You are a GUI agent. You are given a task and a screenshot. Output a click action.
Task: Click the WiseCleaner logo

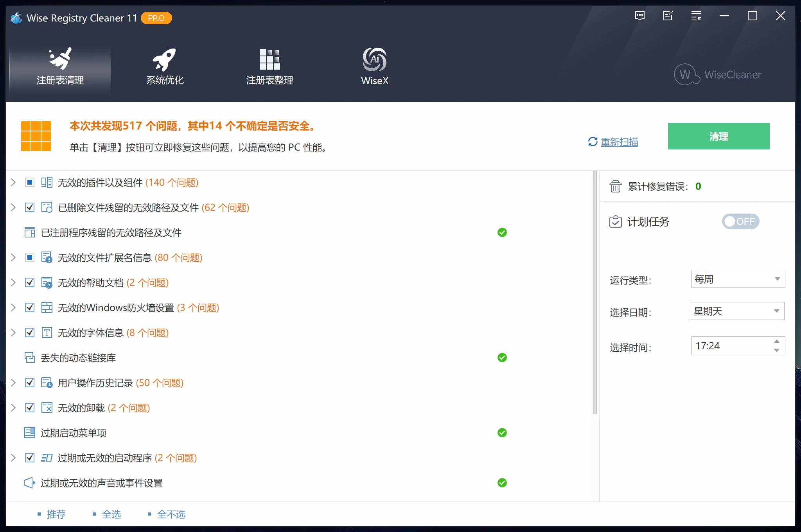click(x=718, y=74)
